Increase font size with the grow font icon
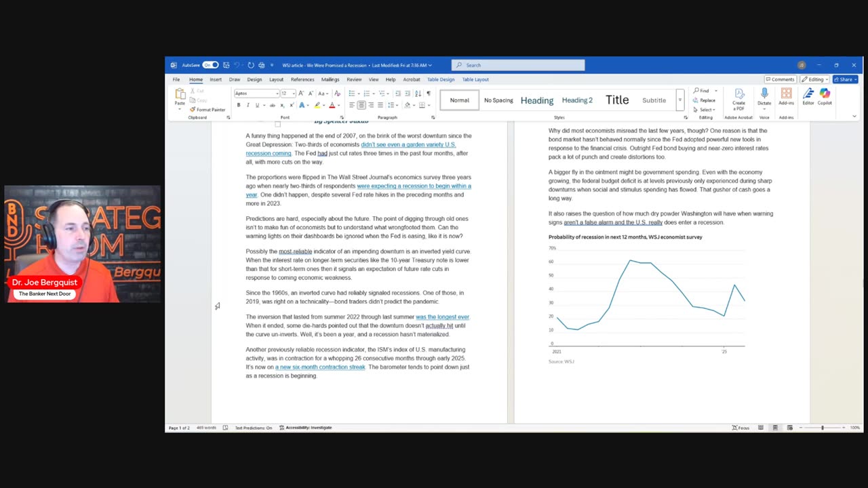The width and height of the screenshot is (868, 488). click(301, 94)
